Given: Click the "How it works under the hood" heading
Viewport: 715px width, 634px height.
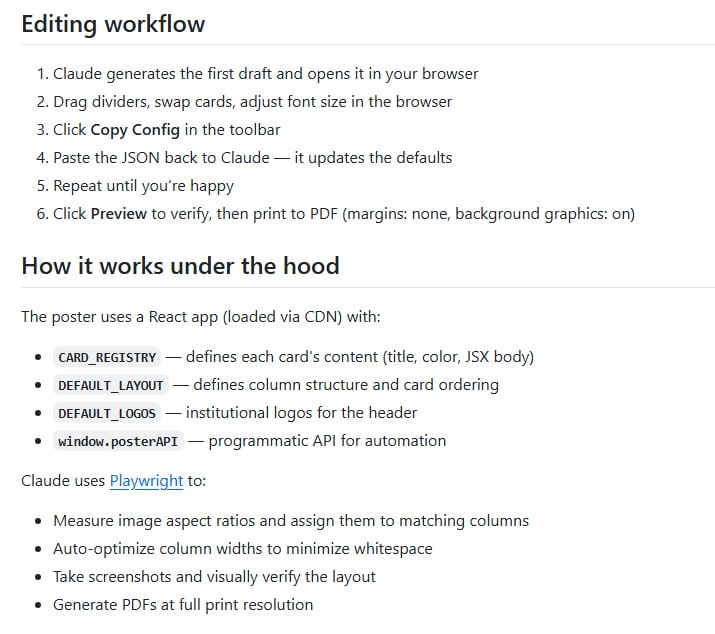Looking at the screenshot, I should click(x=180, y=266).
